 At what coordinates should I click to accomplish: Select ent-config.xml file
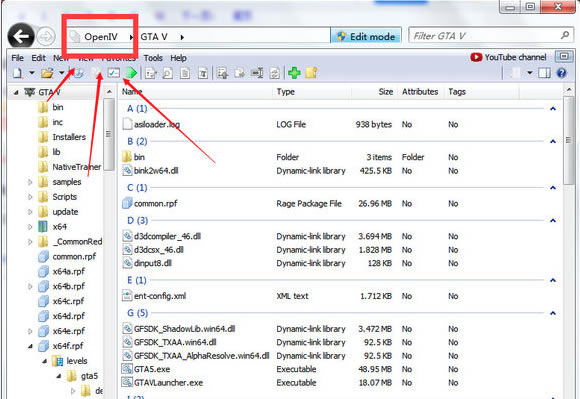click(x=160, y=296)
